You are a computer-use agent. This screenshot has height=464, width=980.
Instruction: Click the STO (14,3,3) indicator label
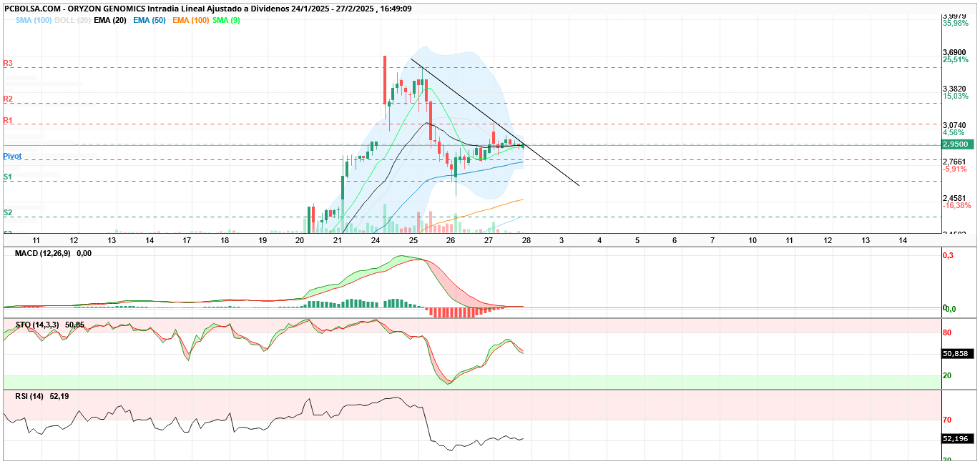[x=39, y=325]
